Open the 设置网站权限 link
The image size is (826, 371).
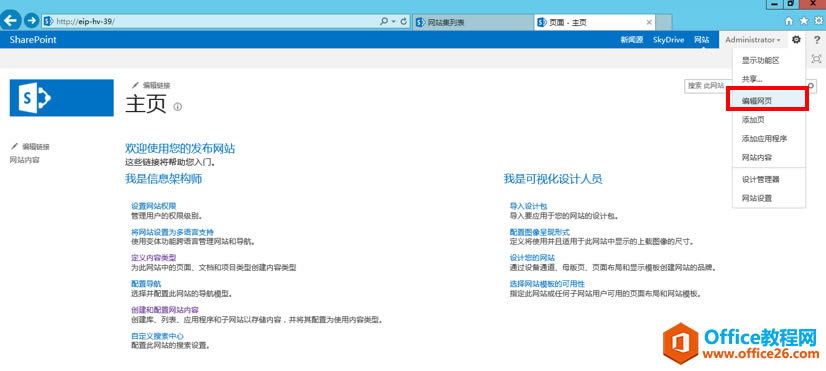click(153, 206)
